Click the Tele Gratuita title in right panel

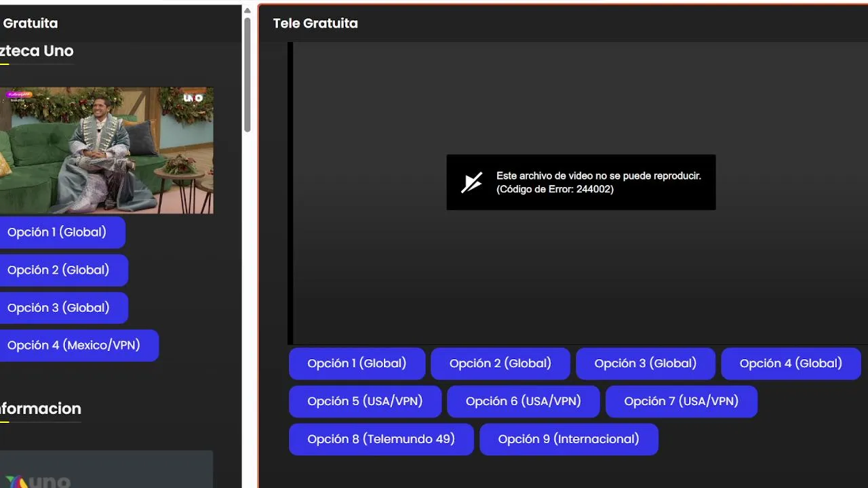coord(315,24)
